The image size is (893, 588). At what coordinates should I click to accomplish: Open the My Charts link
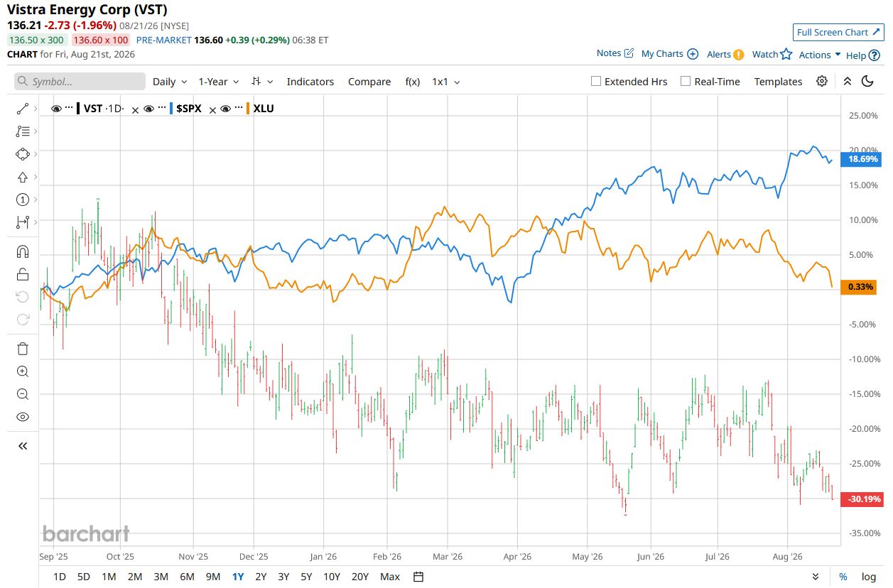pyautogui.click(x=662, y=53)
